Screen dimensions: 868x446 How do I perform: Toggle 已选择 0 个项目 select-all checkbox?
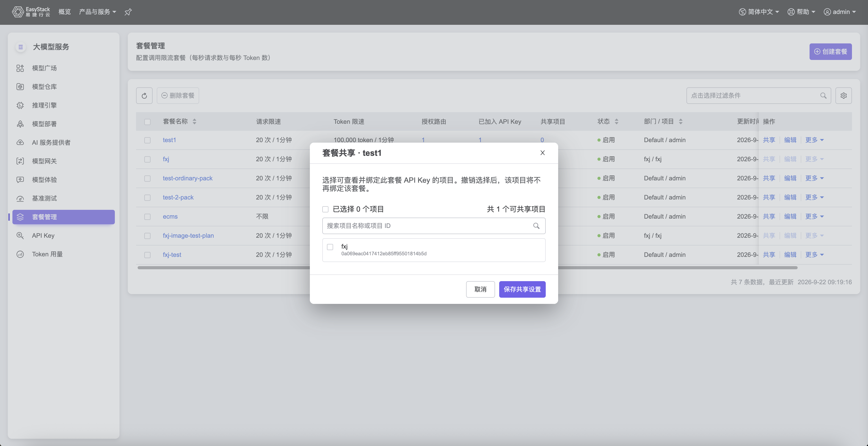click(325, 209)
